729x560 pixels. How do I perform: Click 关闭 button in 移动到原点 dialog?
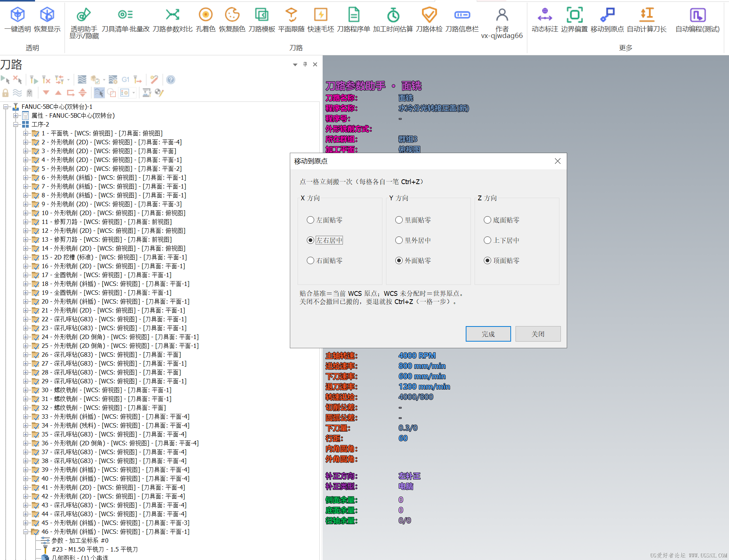(x=538, y=334)
